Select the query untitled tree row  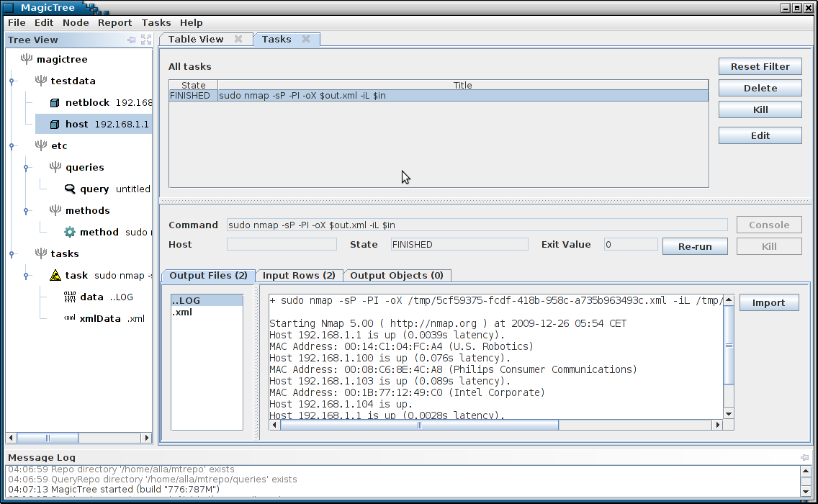[x=107, y=189]
